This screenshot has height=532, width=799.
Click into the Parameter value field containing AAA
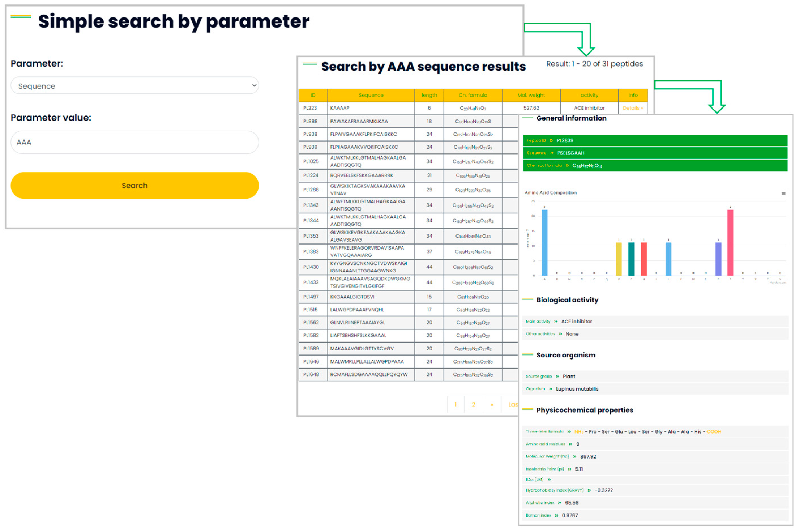(x=135, y=142)
